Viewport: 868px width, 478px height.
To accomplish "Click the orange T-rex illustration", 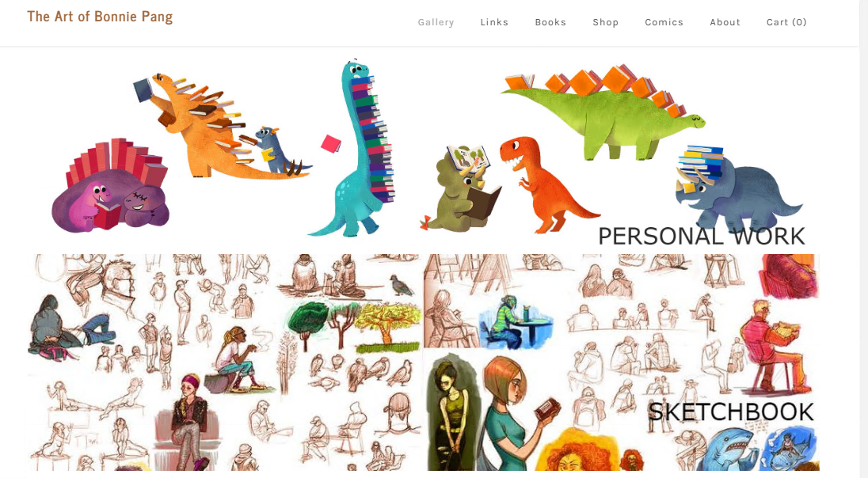I will coord(545,184).
